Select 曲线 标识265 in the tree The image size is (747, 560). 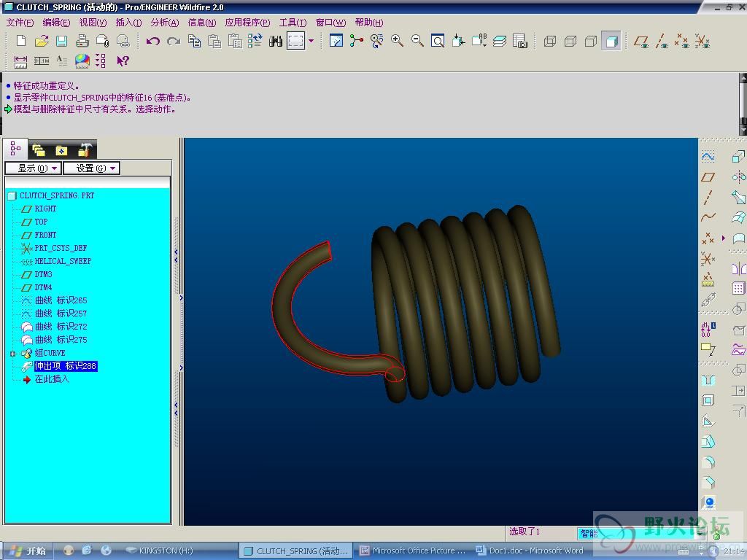(x=61, y=300)
